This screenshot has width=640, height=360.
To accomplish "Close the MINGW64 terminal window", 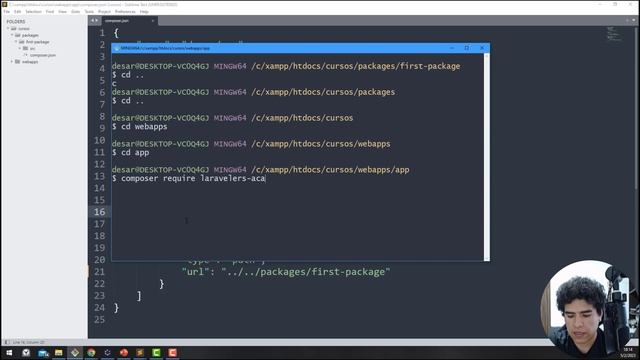I will click(x=482, y=48).
